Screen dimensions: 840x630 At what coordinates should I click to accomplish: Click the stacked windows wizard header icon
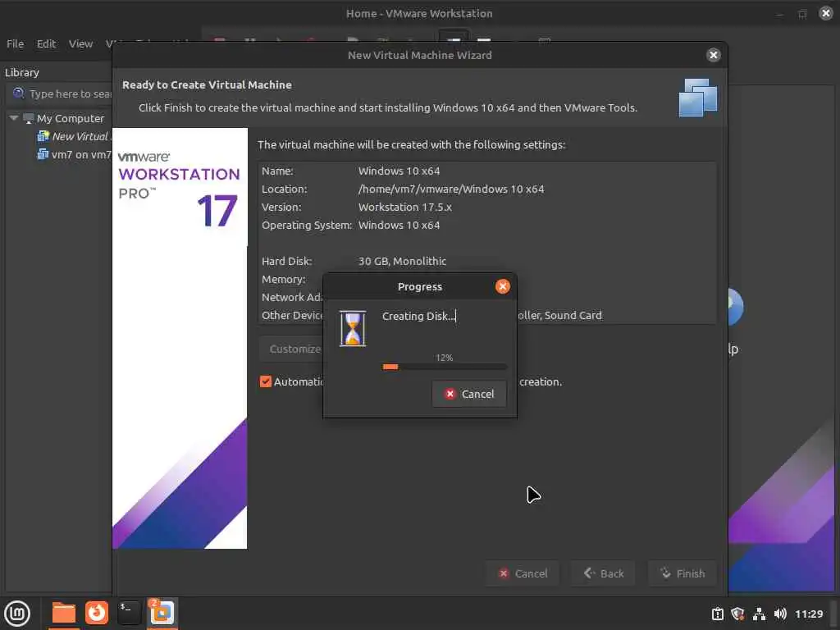[697, 97]
